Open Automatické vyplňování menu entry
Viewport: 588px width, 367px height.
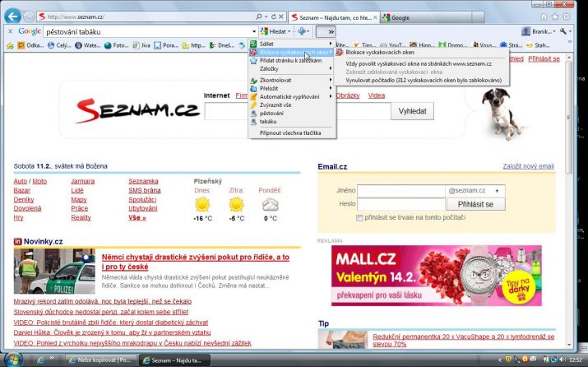point(292,96)
